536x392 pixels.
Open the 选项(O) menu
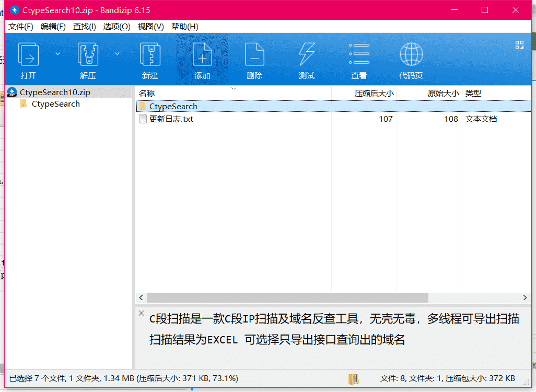116,27
